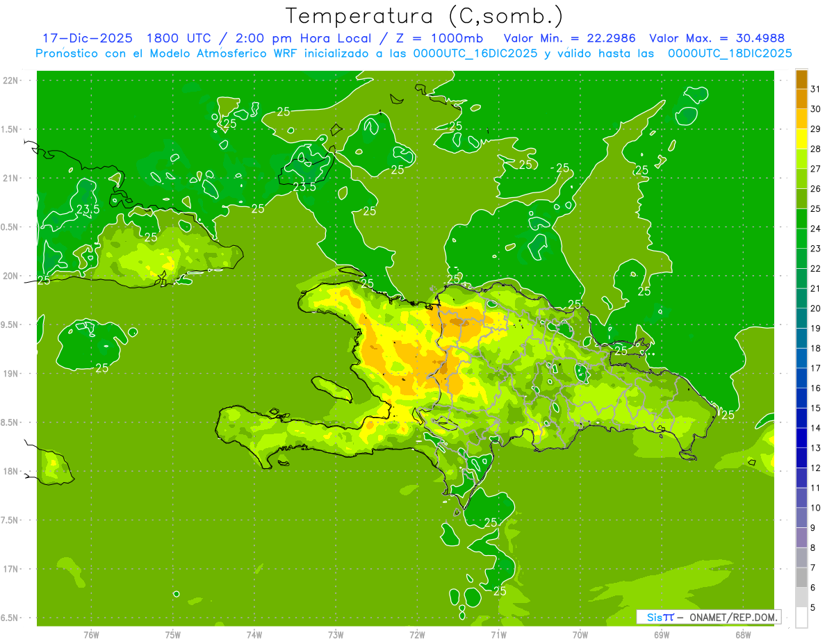Click the legend value 21
Screen dimensions: 834x644
(816, 288)
